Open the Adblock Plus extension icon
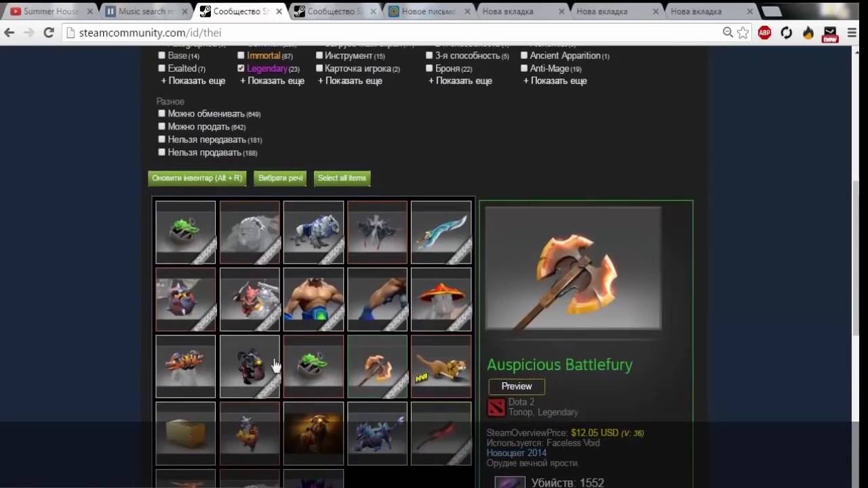 (x=764, y=33)
